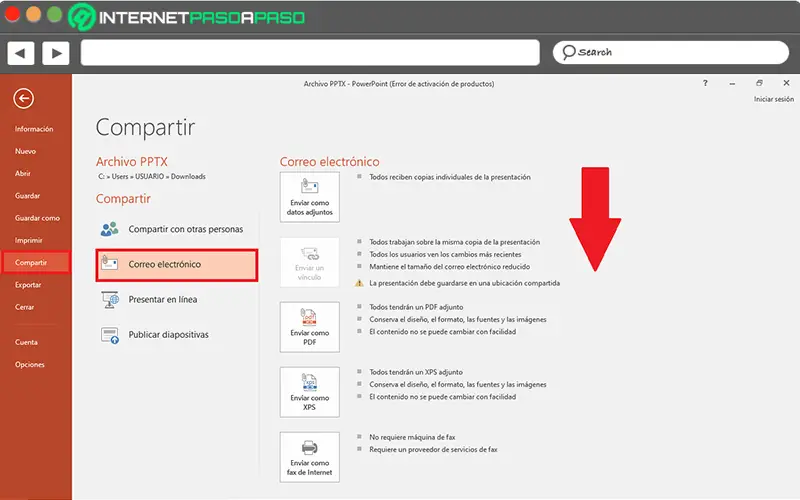Click 'La presentación debe guardarse en una ubicación compartida'

pos(464,283)
